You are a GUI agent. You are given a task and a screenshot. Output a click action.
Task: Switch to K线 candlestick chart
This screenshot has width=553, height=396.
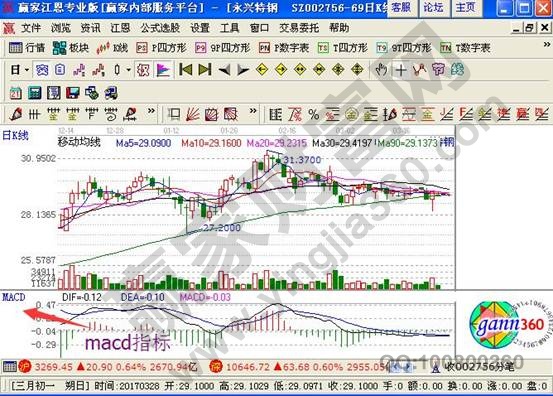point(112,48)
